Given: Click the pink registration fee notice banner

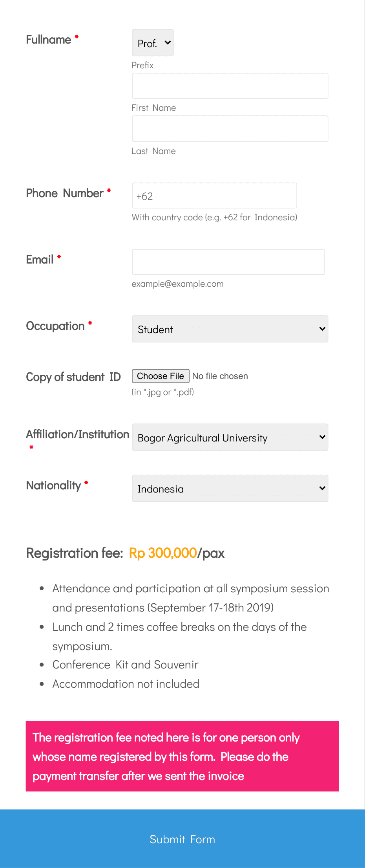Looking at the screenshot, I should 182,756.
